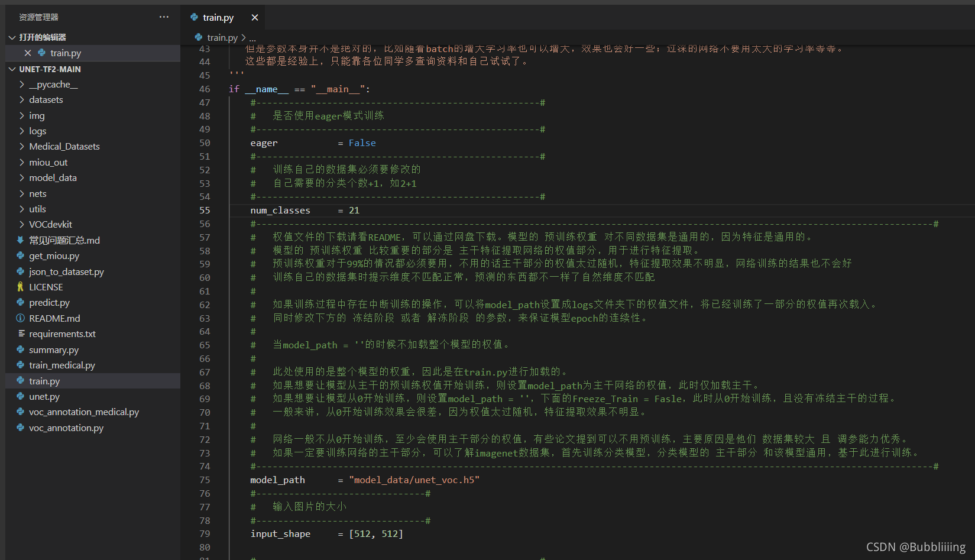
Task: Open get_miou.py file
Action: point(54,255)
